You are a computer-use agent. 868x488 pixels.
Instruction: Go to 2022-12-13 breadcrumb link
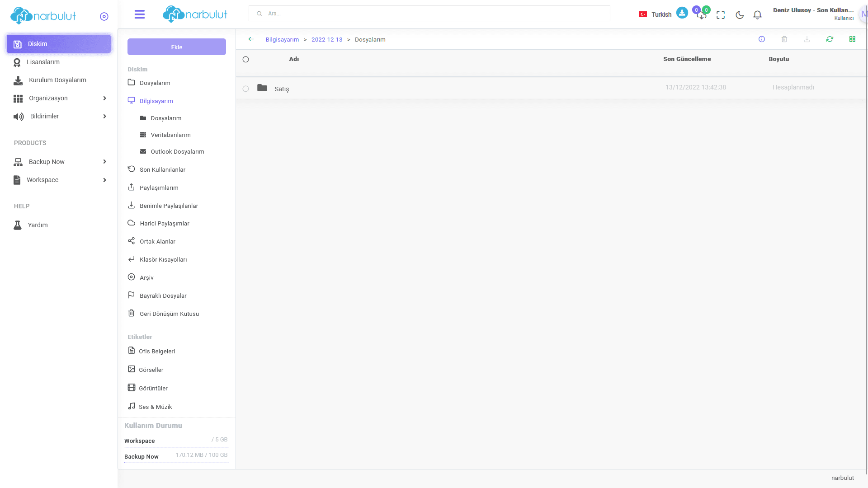click(x=327, y=40)
